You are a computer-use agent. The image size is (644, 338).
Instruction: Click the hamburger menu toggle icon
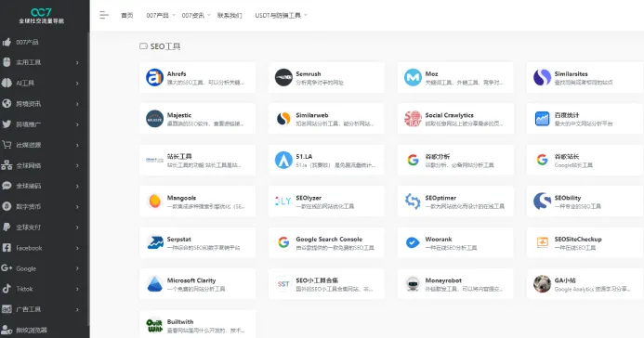104,15
